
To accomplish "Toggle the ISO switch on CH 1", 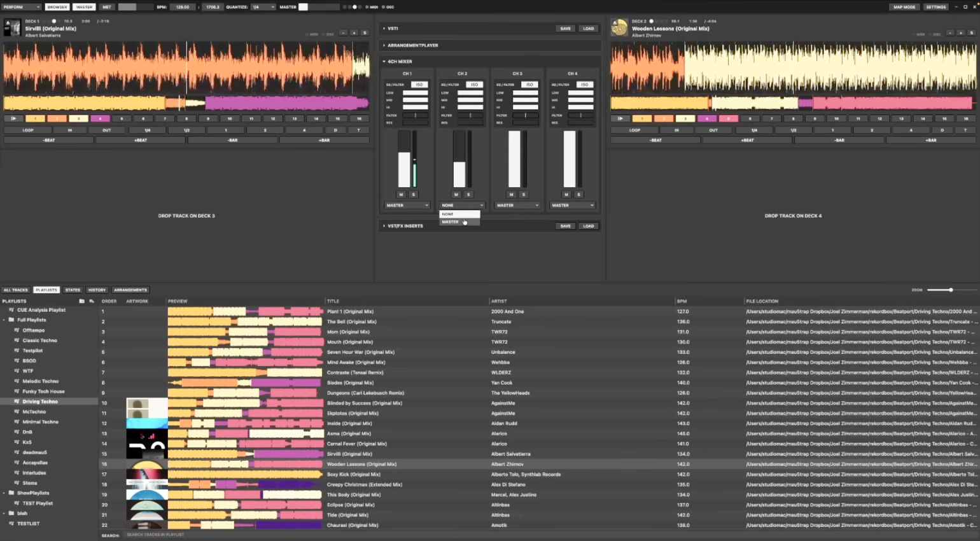I will (x=419, y=85).
